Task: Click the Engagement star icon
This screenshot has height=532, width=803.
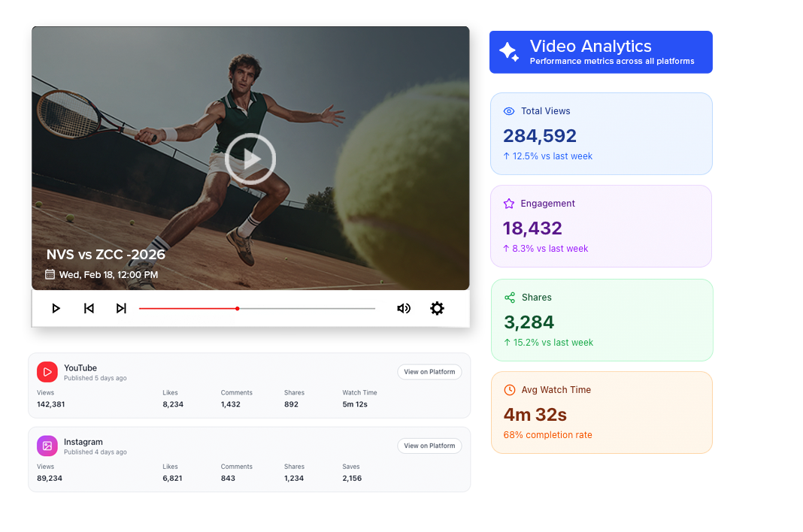Action: 509,204
